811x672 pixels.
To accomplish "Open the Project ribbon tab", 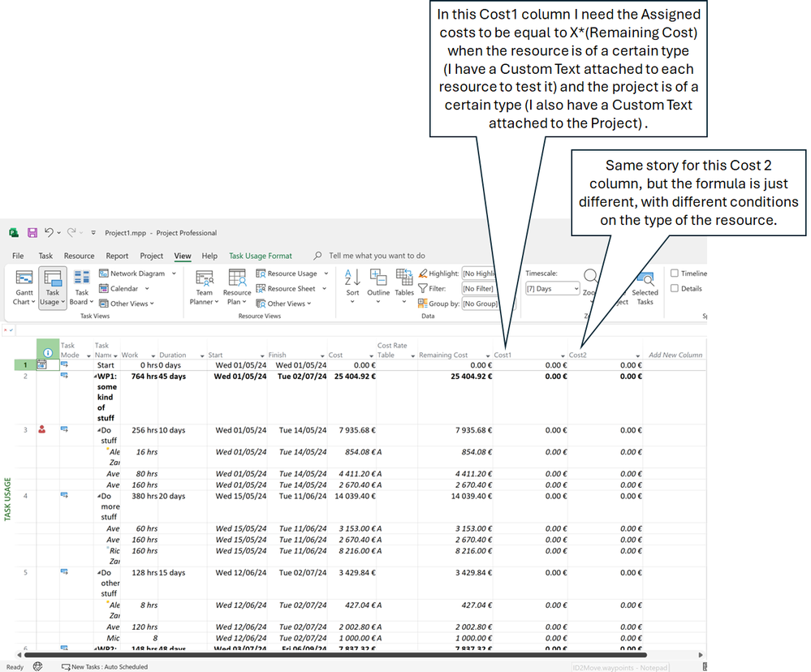I will coord(151,256).
